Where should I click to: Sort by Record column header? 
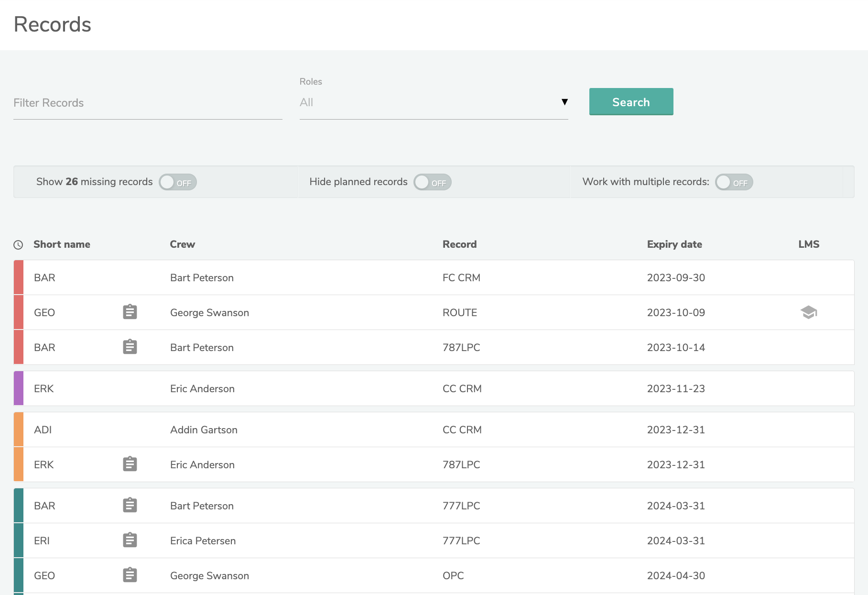[459, 244]
